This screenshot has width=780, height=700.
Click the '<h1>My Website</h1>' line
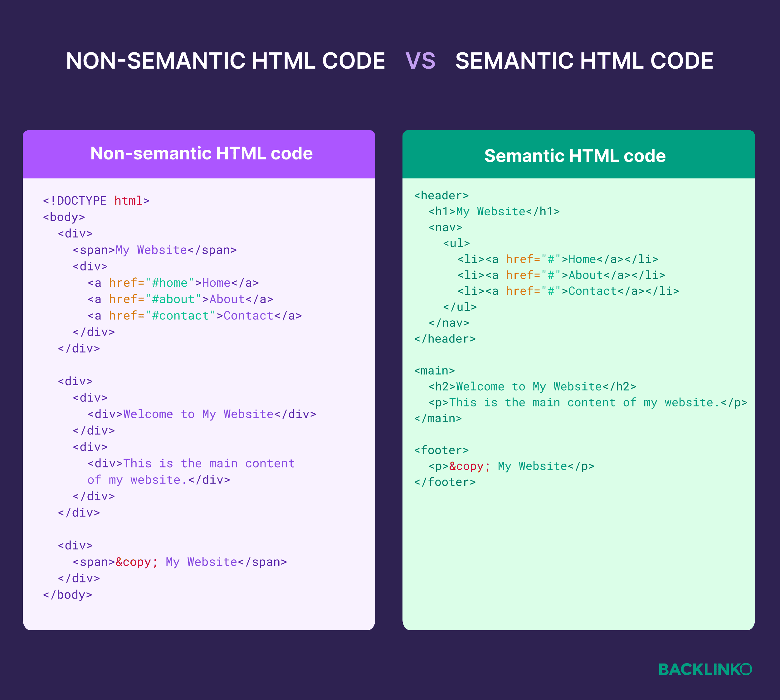pyautogui.click(x=494, y=211)
